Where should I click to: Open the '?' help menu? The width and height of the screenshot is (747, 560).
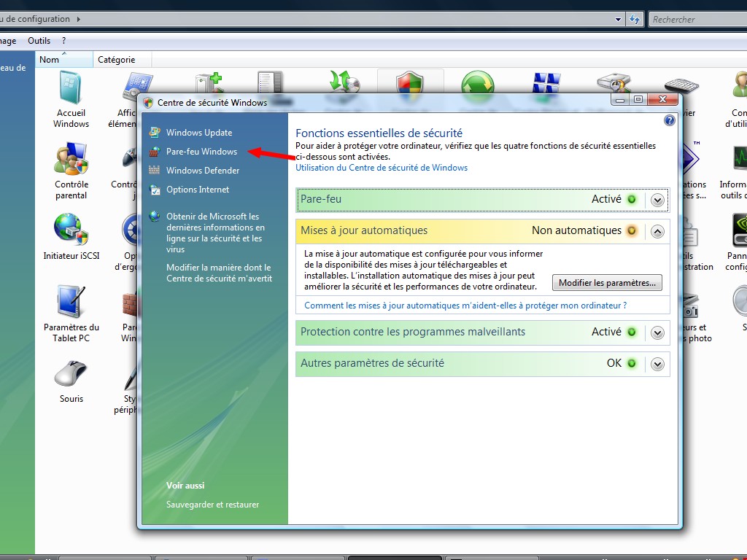coord(64,41)
